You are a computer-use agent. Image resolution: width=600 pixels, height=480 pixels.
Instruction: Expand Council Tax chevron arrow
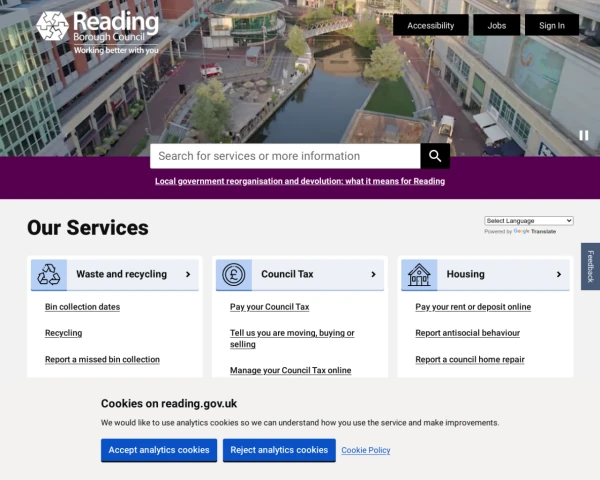click(373, 274)
